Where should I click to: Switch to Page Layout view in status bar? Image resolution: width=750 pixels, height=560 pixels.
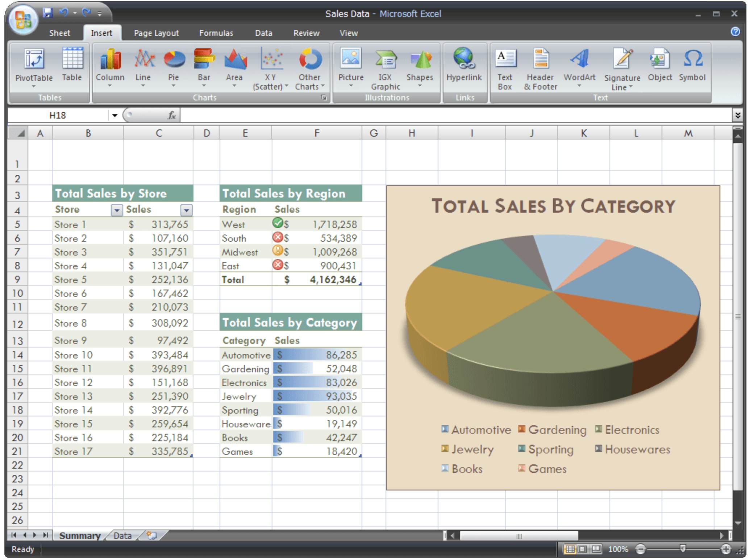[582, 549]
